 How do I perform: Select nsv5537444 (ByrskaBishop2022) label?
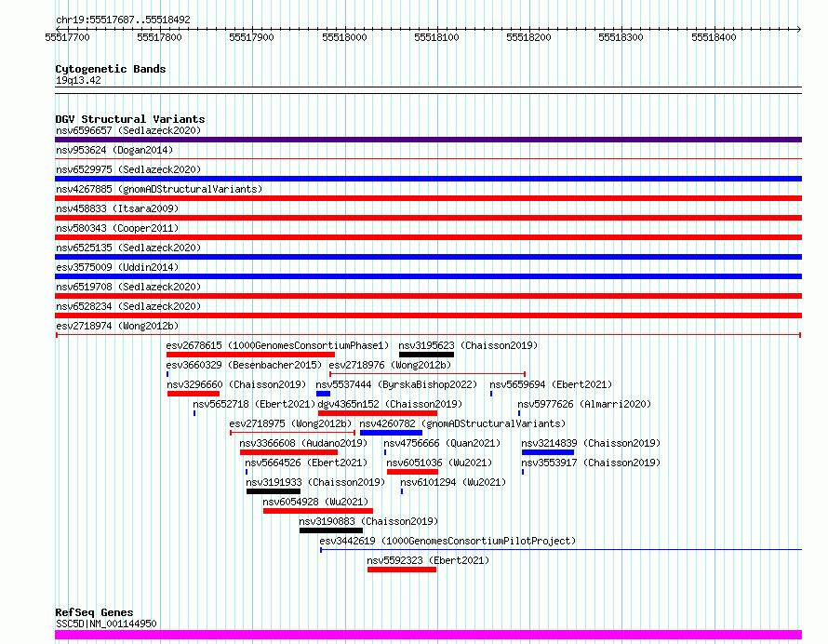coord(396,384)
